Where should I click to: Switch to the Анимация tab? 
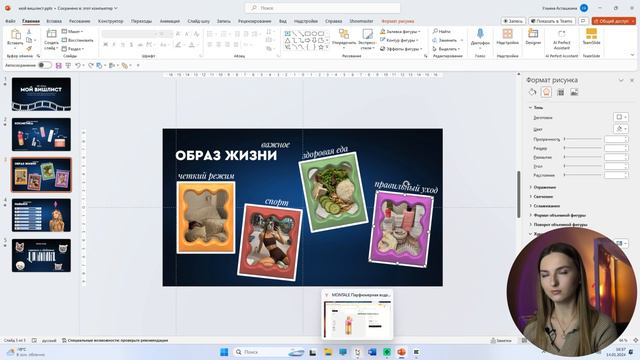169,21
